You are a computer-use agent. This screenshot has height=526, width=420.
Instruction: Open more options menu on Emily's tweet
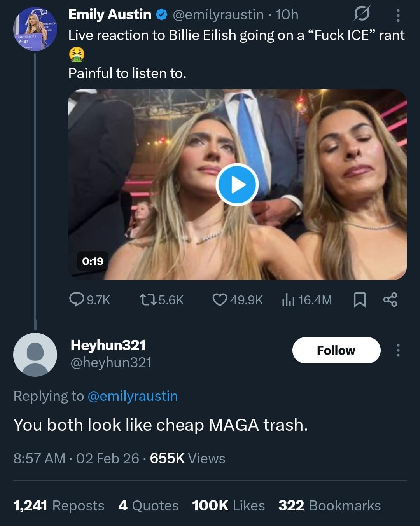tap(398, 15)
